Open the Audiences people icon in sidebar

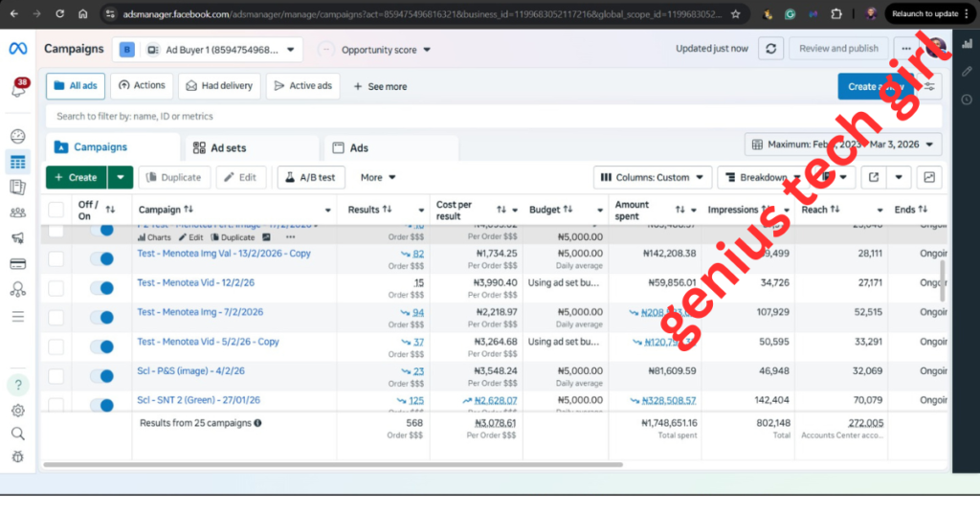18,212
